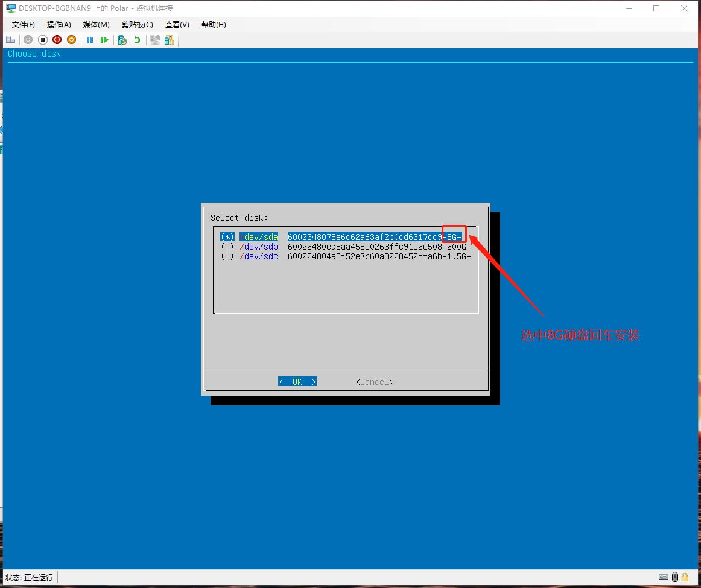The height and width of the screenshot is (588, 701).
Task: Click the /dev/sda device name
Action: click(259, 237)
